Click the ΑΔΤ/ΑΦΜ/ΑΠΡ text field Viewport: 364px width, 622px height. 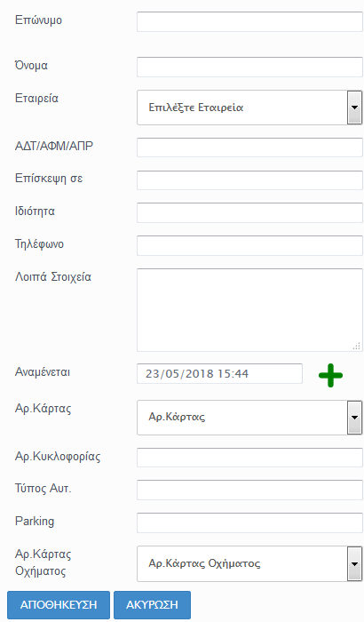tap(249, 148)
